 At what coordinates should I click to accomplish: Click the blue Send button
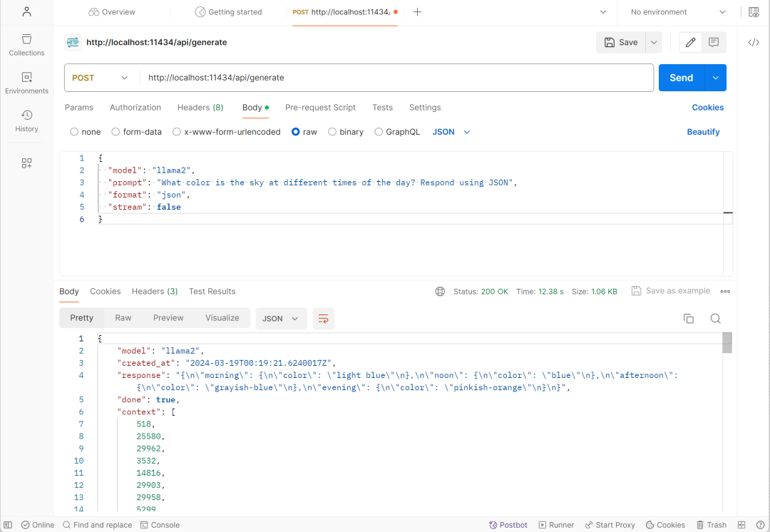tap(681, 78)
